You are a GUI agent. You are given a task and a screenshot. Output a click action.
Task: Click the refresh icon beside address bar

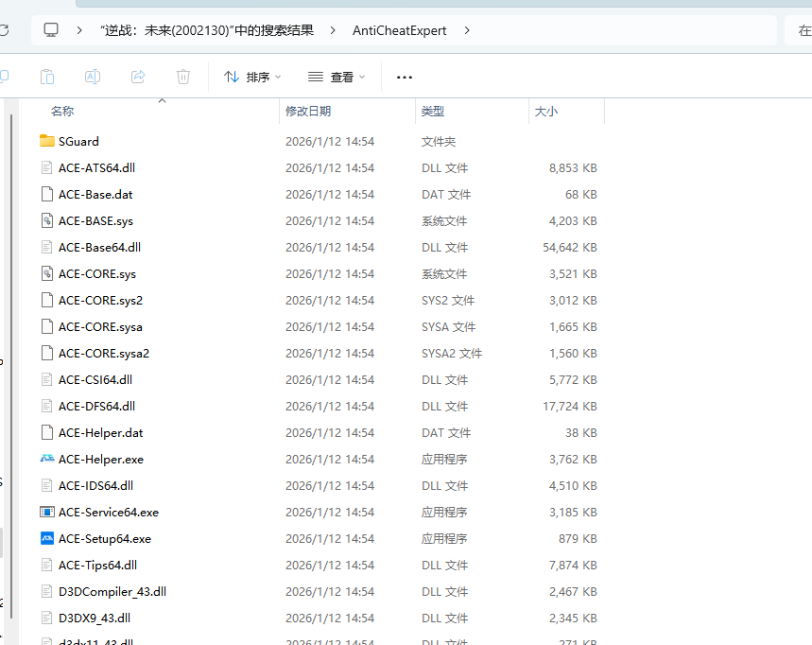point(4,30)
